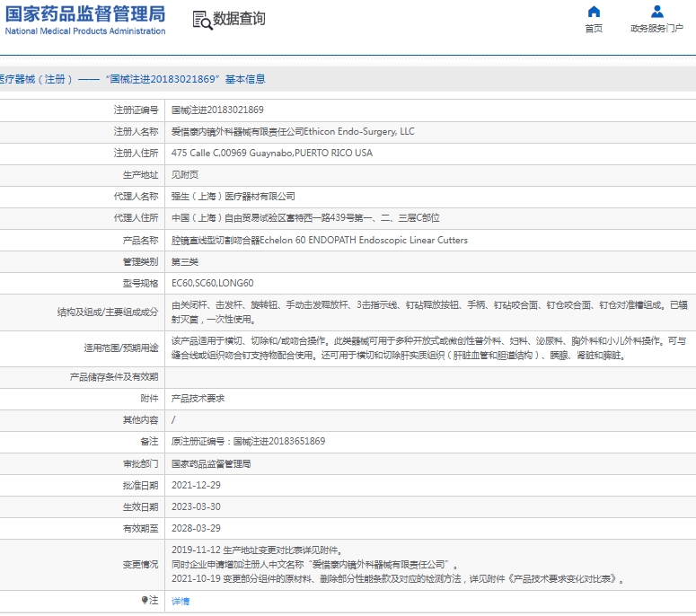The image size is (696, 616).
Task: Click agent name 强生（上海）医疗器材有限公司
Action: (x=233, y=196)
